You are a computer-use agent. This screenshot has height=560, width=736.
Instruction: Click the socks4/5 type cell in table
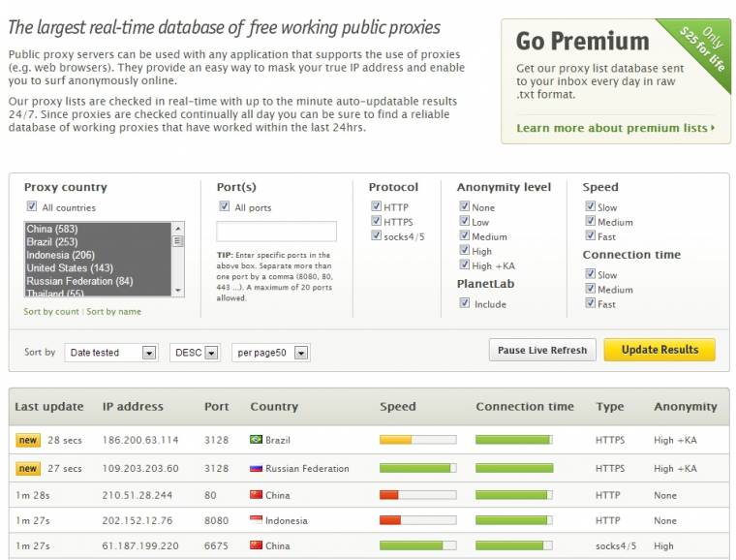pyautogui.click(x=616, y=545)
